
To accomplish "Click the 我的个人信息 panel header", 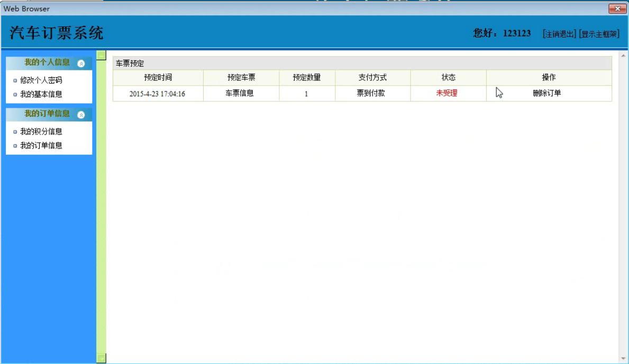I will (49, 63).
